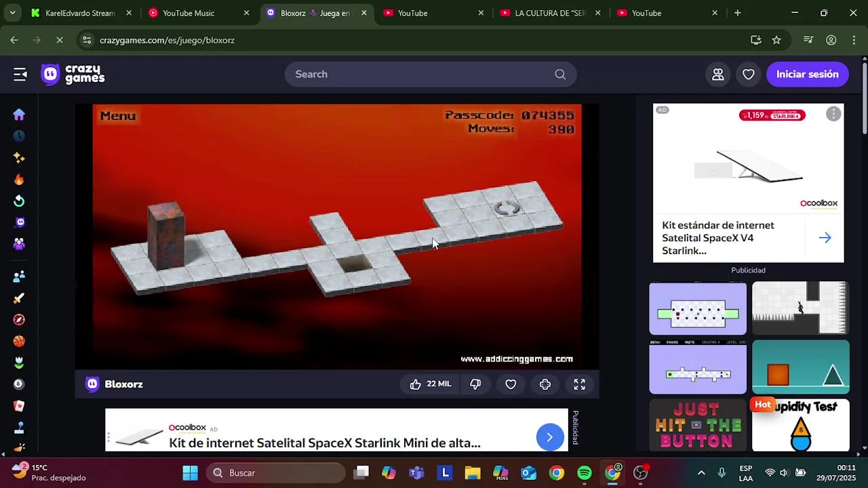Screen dimensions: 868x488
Task: Open clock and date 00:11
Action: point(836,472)
